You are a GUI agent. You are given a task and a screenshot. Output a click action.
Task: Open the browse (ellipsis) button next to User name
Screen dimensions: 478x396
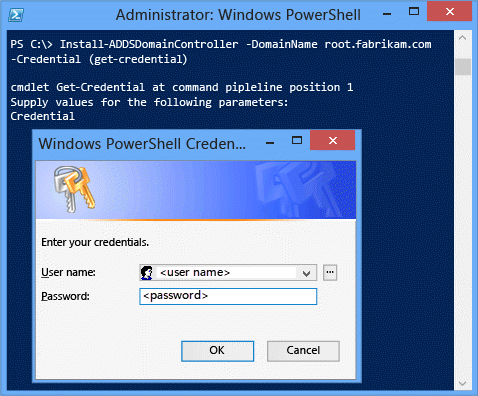(330, 272)
